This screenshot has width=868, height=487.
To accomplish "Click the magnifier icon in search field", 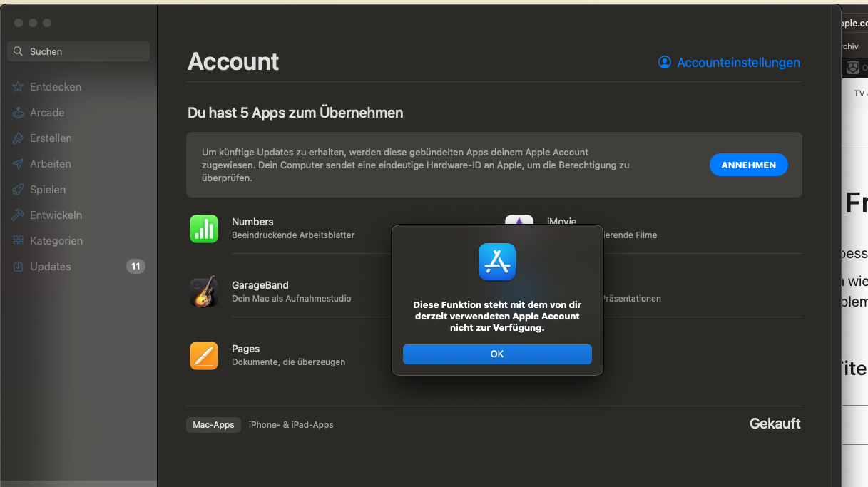I will pos(19,51).
